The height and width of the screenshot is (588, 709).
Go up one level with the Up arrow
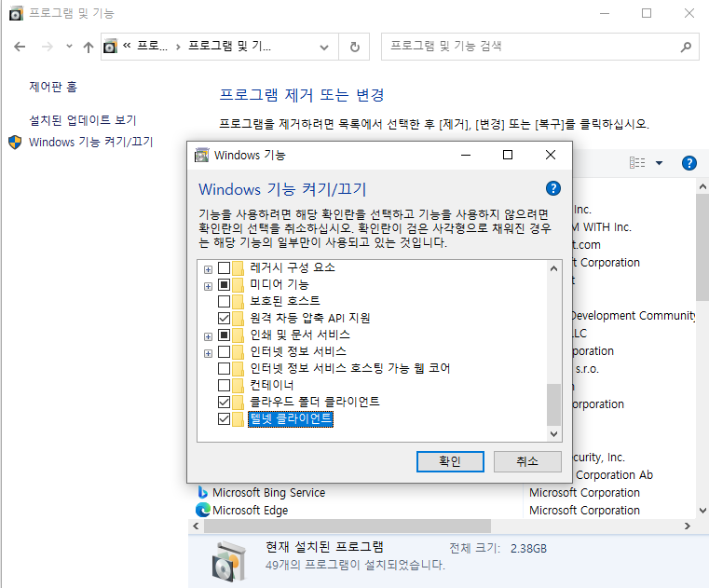click(x=89, y=47)
